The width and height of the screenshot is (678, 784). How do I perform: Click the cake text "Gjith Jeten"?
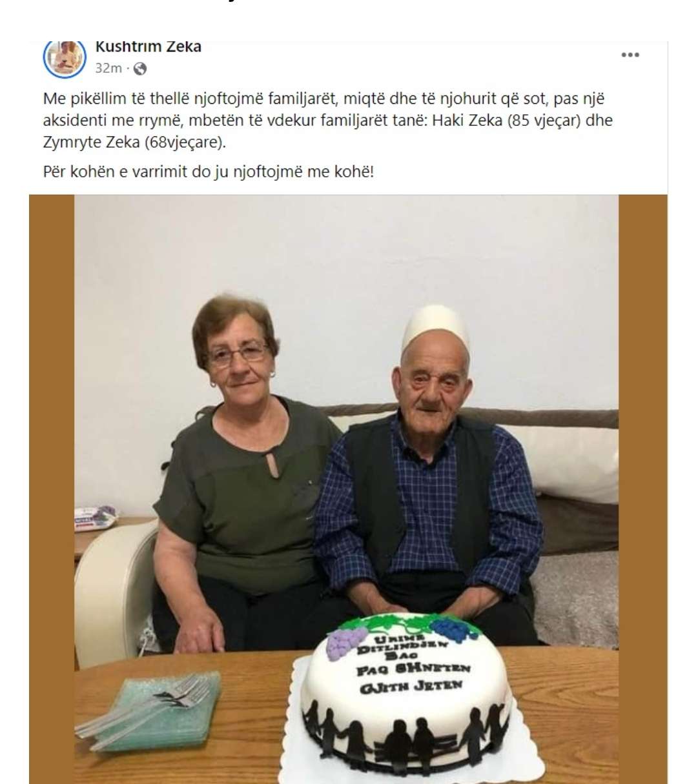[411, 685]
